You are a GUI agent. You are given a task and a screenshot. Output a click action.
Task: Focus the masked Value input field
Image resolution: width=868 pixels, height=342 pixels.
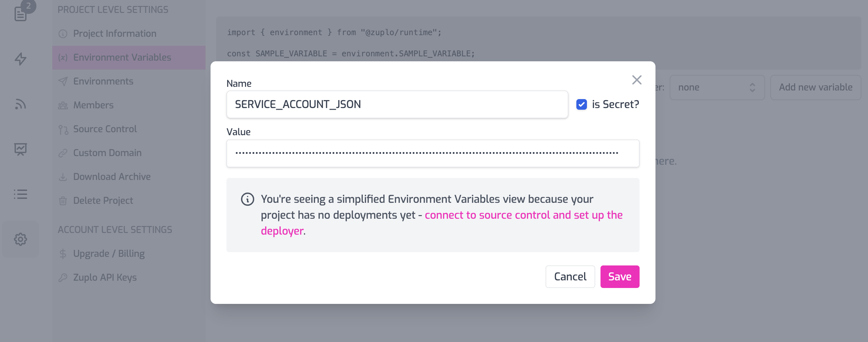[x=432, y=153]
